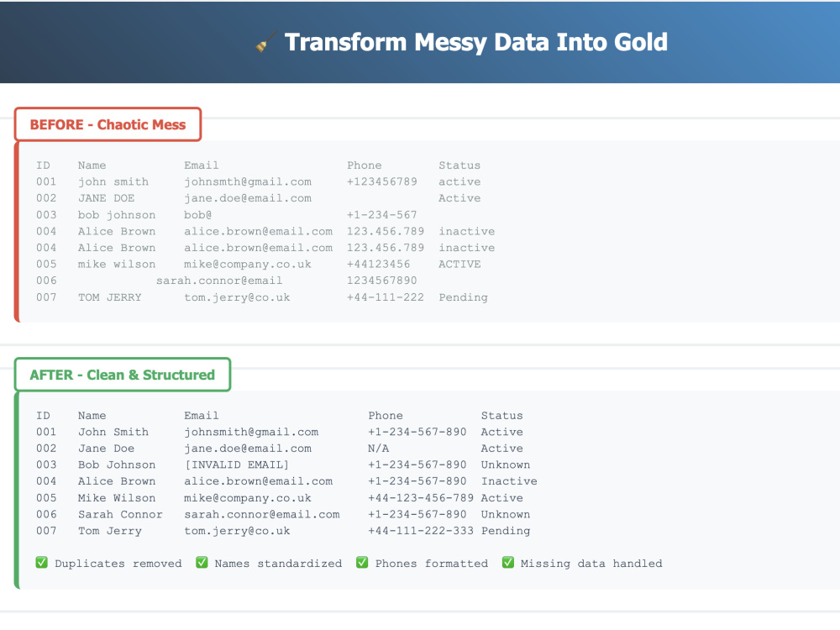Viewport: 840px width, 630px height.
Task: Click the unformatted phone '+123456789'
Action: click(382, 181)
